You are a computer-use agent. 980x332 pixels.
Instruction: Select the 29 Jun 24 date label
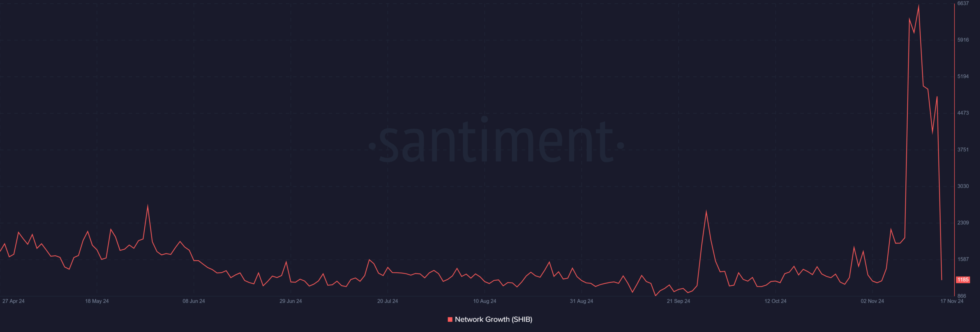click(x=291, y=301)
